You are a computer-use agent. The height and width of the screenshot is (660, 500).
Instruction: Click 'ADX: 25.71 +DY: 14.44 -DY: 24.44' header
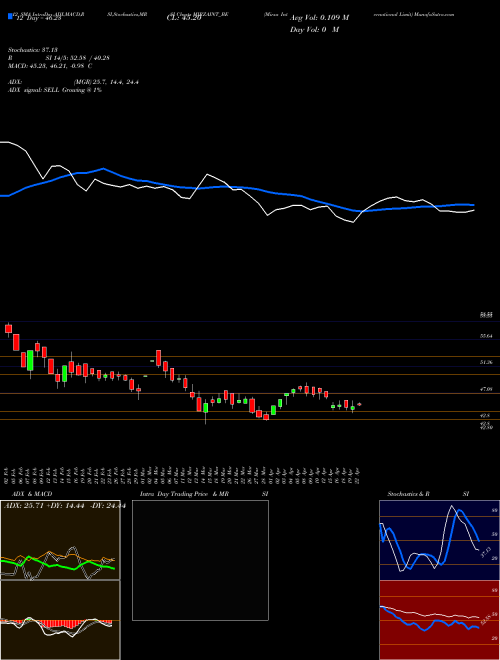coord(65,505)
